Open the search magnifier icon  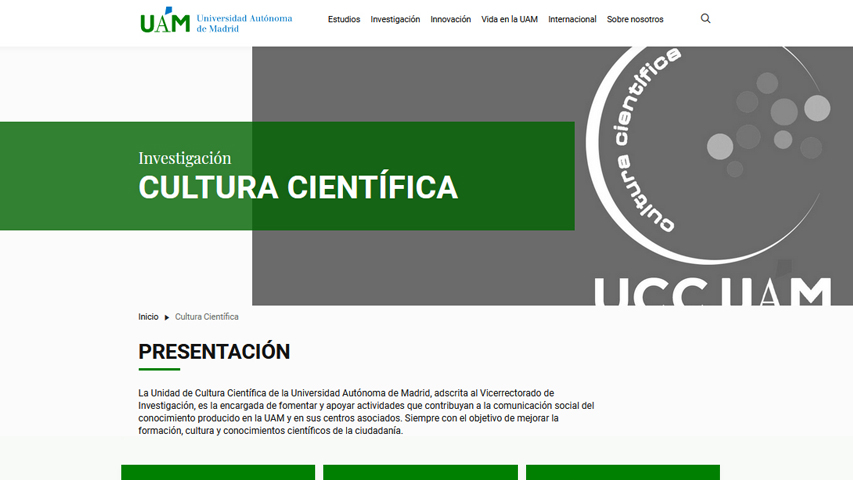[706, 19]
